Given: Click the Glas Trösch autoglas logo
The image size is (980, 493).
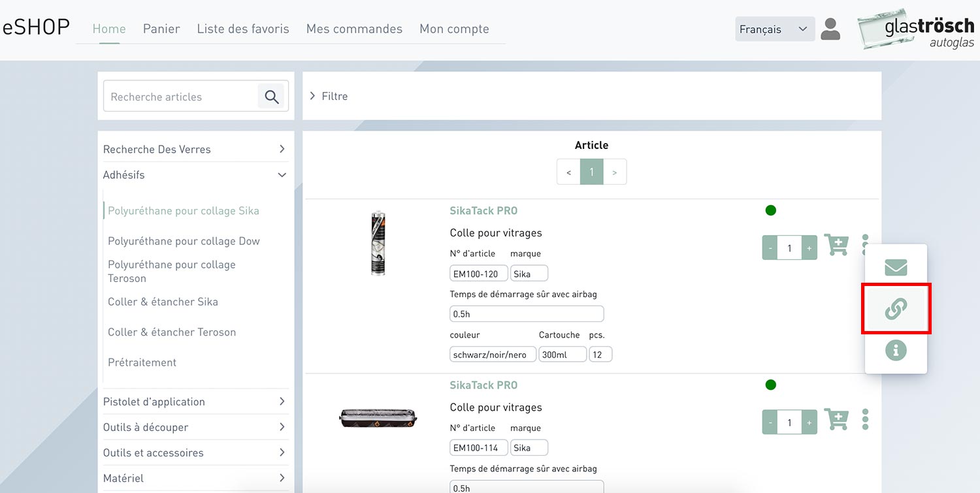Looking at the screenshot, I should click(x=916, y=29).
